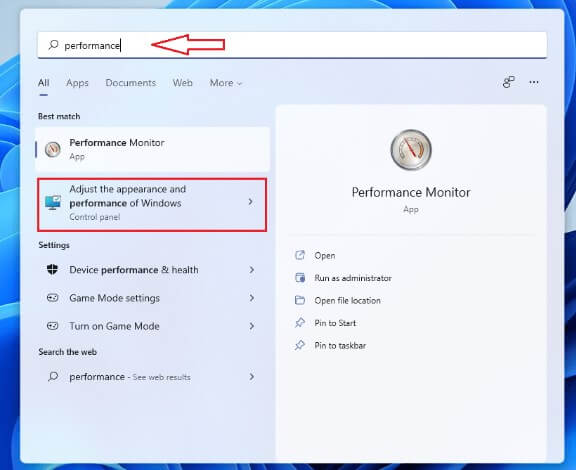Click the magnifier icon in search box

pyautogui.click(x=53, y=45)
